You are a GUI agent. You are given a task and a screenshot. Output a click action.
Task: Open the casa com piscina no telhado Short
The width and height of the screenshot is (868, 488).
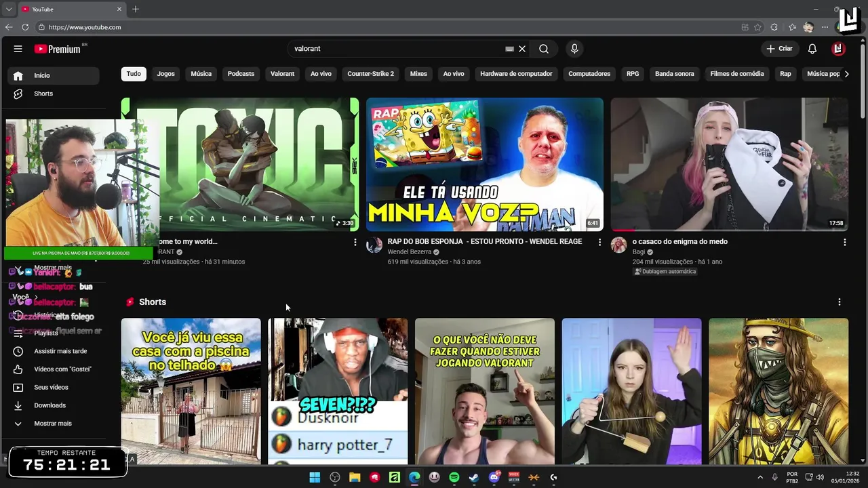[x=191, y=392]
